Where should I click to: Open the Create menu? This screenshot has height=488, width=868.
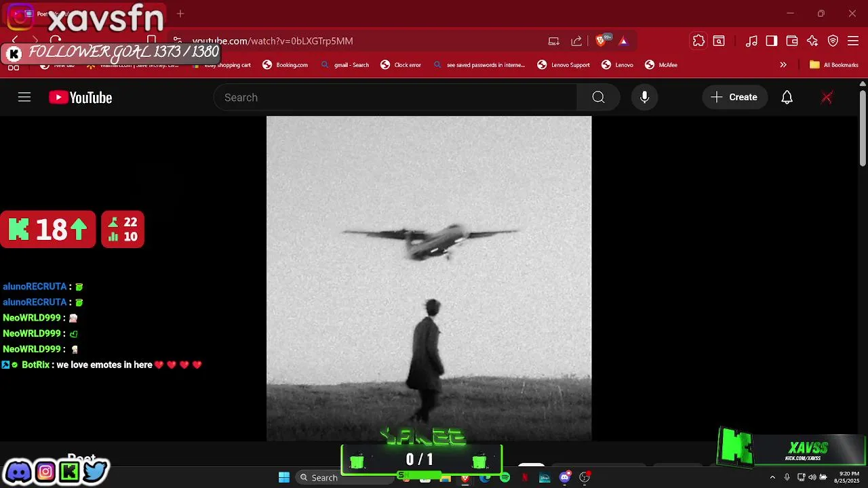pyautogui.click(x=734, y=98)
